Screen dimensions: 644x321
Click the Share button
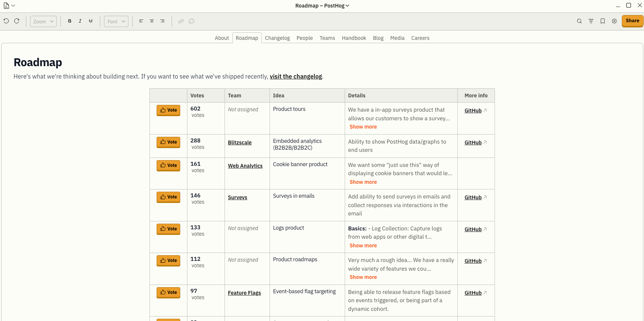coord(632,21)
